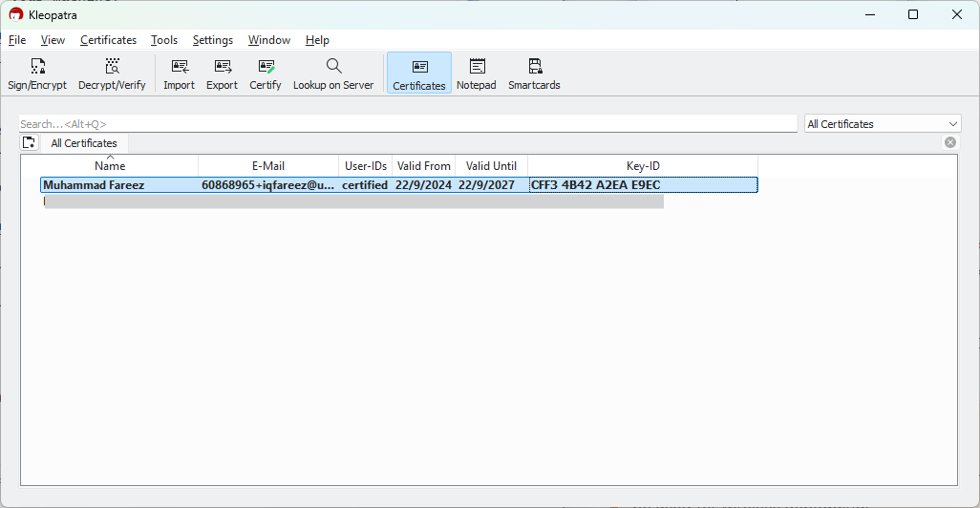Open the Decrypt/Verify tool

pyautogui.click(x=112, y=74)
